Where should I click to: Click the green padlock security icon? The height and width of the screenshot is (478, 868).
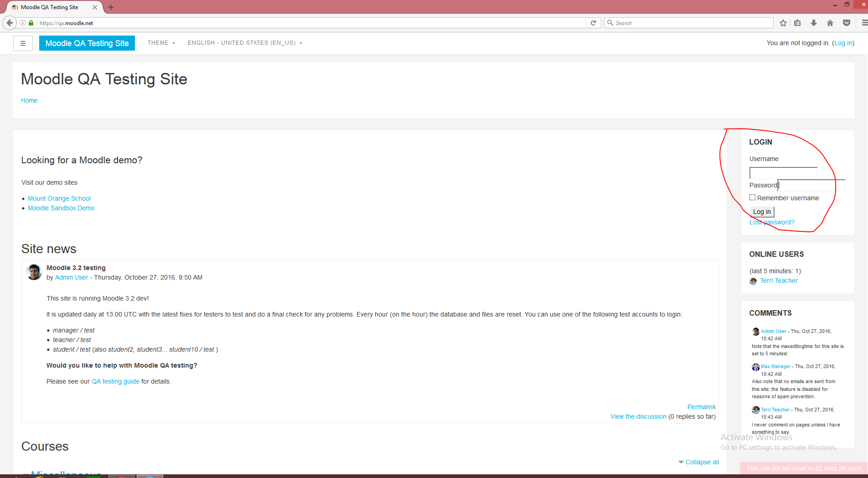(31, 23)
